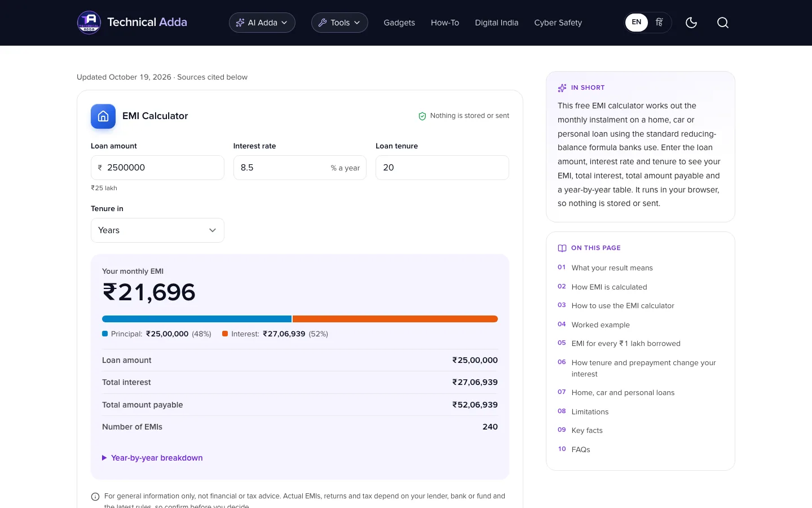Image resolution: width=812 pixels, height=508 pixels.
Task: Open the Digital India menu item
Action: point(497,23)
